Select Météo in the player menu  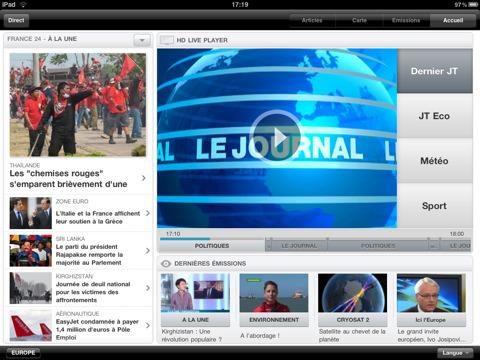[x=434, y=161]
